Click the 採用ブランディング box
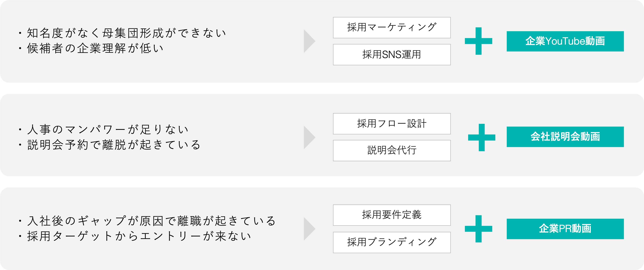Image resolution: width=644 pixels, height=270 pixels. coord(392,242)
